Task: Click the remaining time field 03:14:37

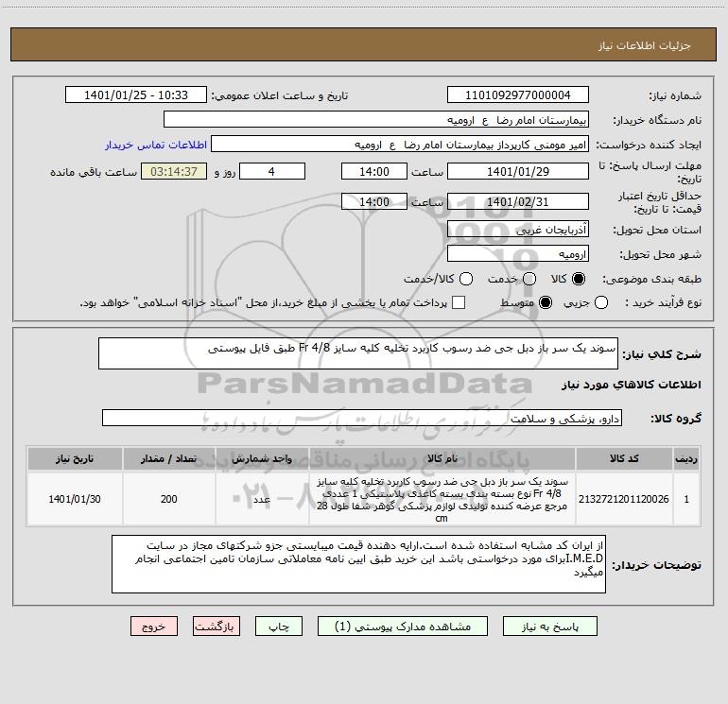Action: (174, 171)
